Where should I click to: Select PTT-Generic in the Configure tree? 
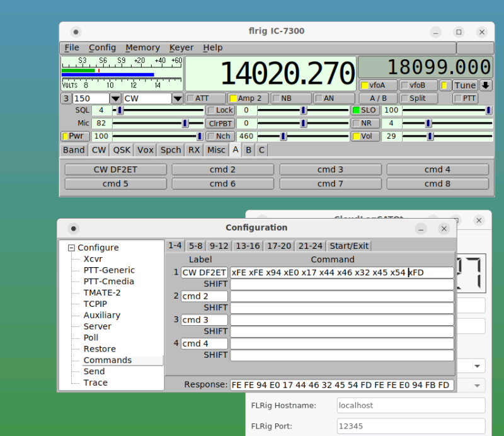(109, 270)
